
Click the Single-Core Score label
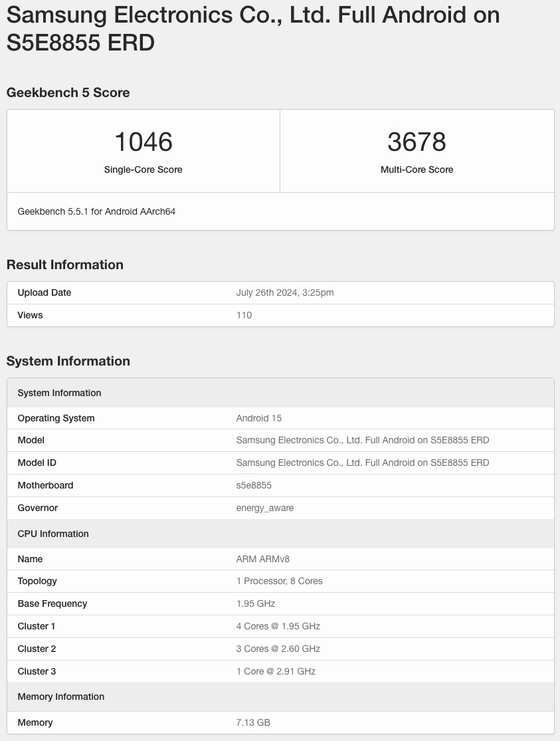143,169
